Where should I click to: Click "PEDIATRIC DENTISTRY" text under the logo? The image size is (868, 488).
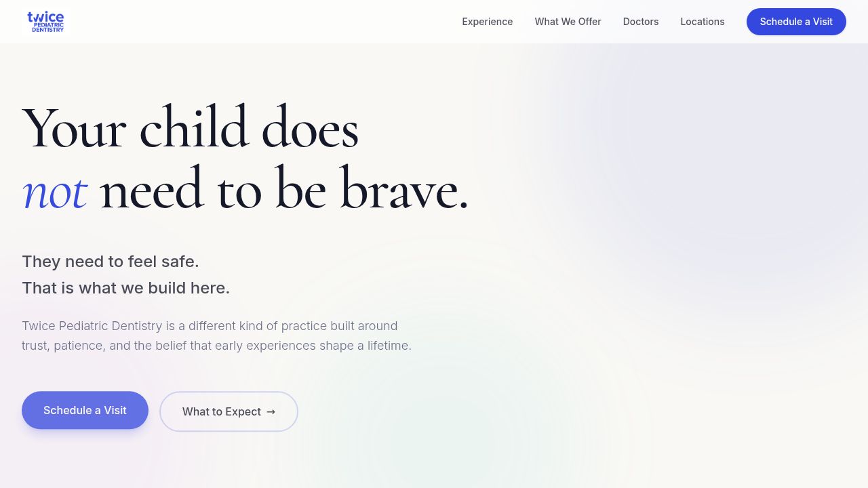[47, 27]
